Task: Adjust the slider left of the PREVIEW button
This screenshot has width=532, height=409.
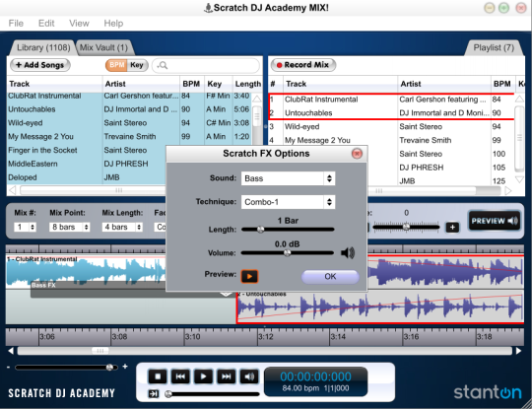Action: (x=406, y=227)
